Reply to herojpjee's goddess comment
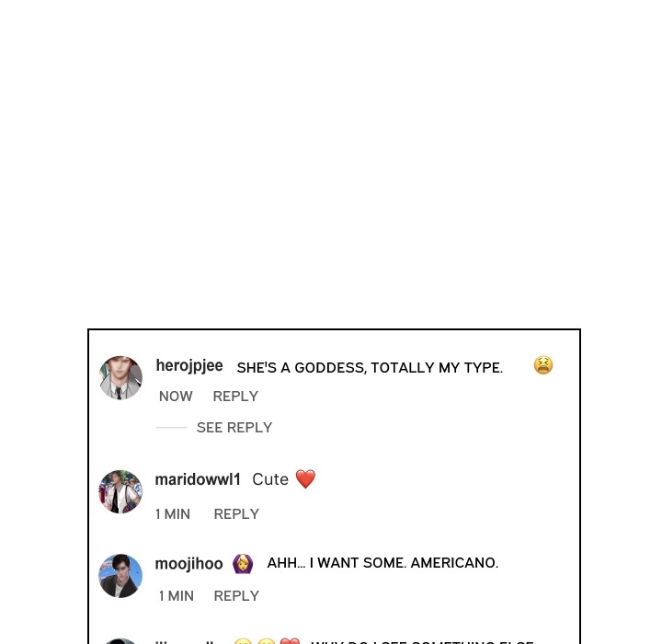 point(235,397)
